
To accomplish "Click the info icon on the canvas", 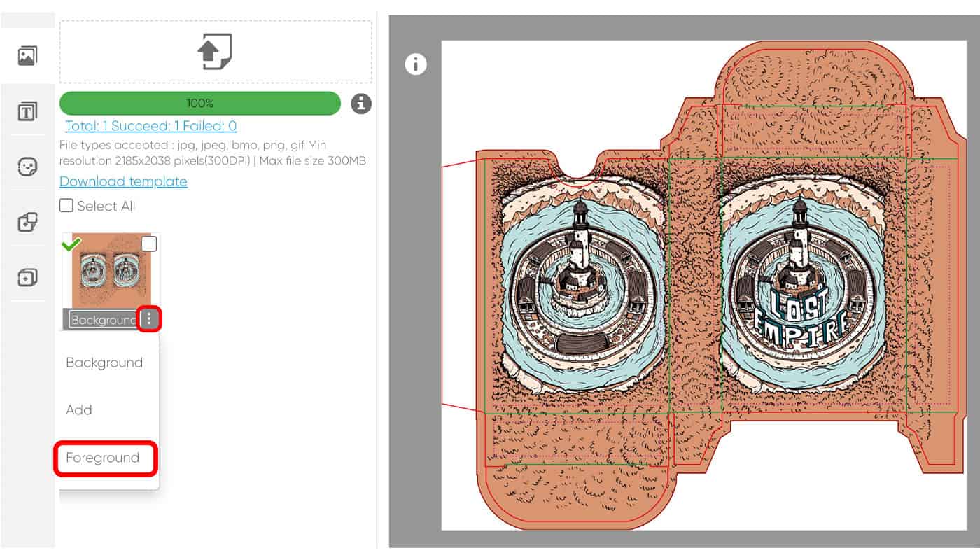I will [x=416, y=64].
